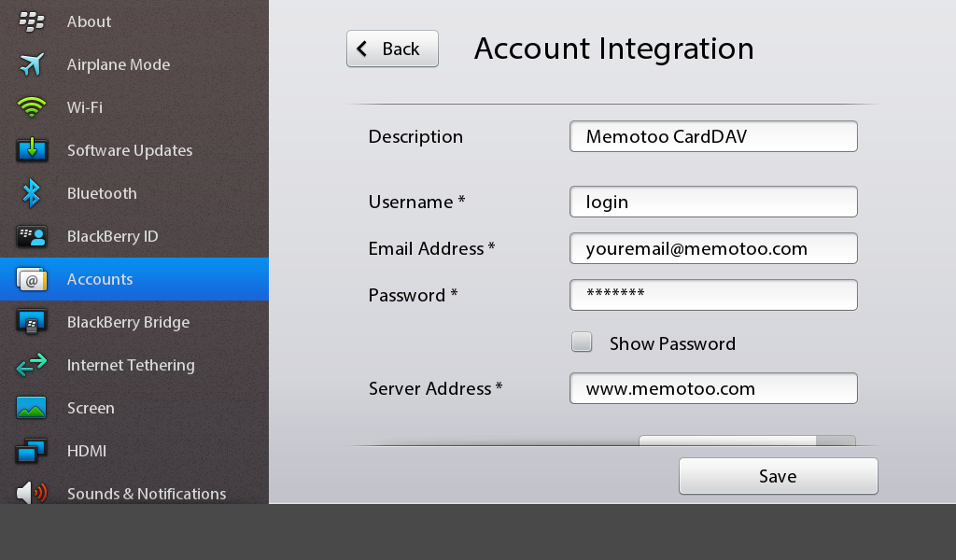
Task: Open the About settings page
Action: click(x=134, y=21)
